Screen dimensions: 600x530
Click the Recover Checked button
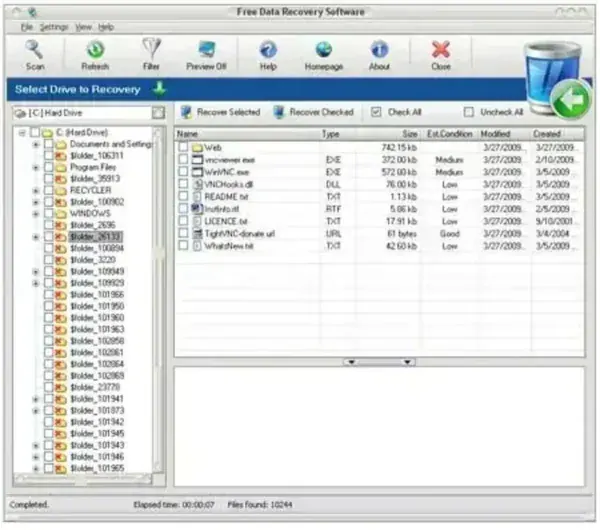[314, 112]
